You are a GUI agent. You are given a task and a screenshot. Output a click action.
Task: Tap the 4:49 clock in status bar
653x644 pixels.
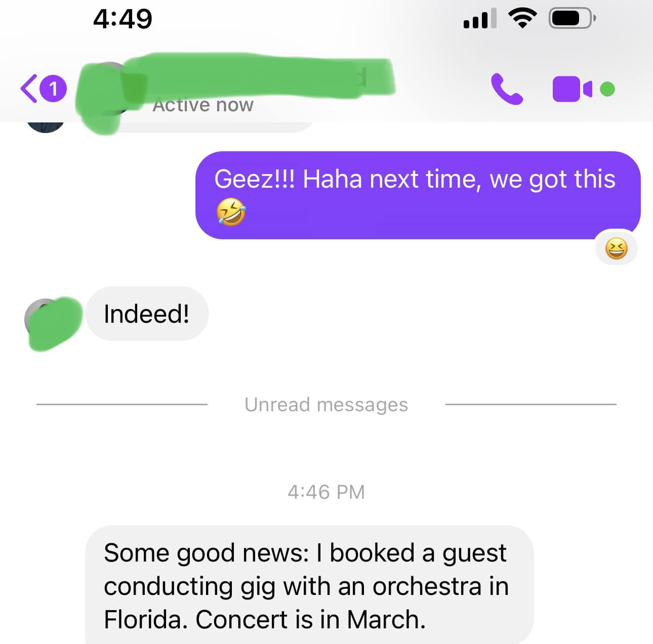(x=123, y=19)
